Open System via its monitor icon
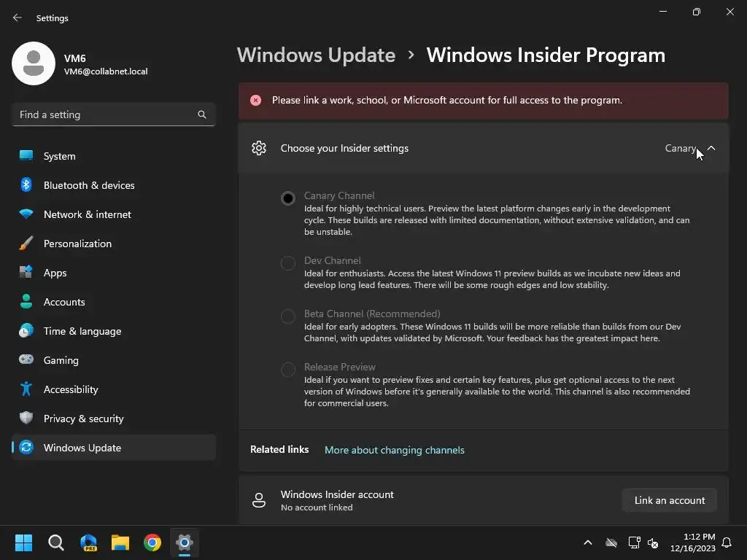The height and width of the screenshot is (560, 747). (x=26, y=156)
